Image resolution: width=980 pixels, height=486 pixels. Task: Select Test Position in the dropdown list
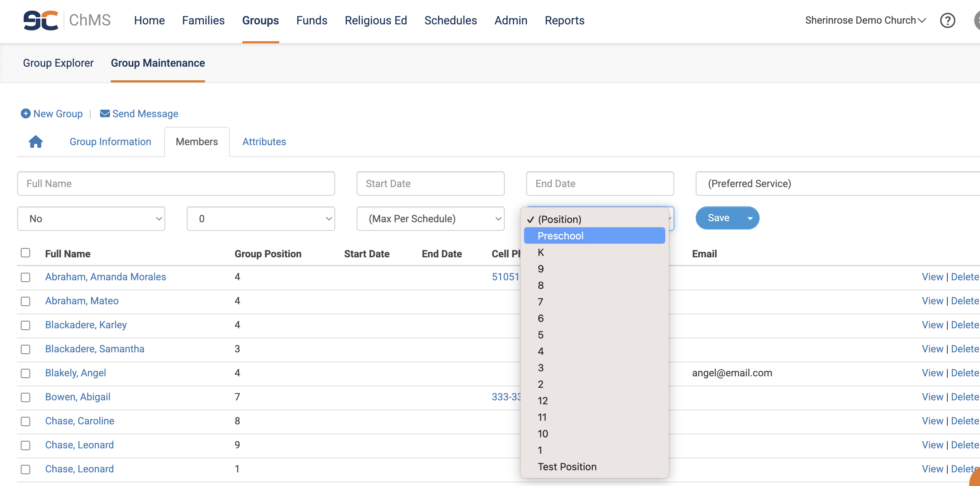pyautogui.click(x=567, y=467)
